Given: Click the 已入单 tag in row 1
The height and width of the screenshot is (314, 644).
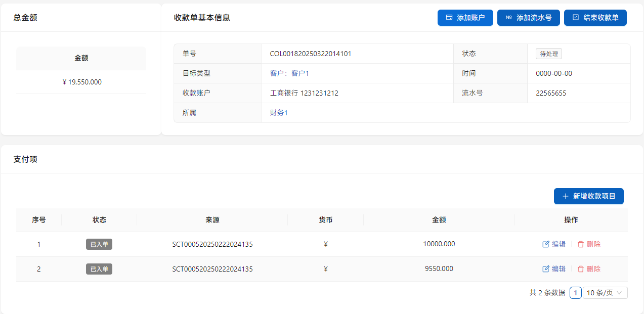Looking at the screenshot, I should click(99, 244).
